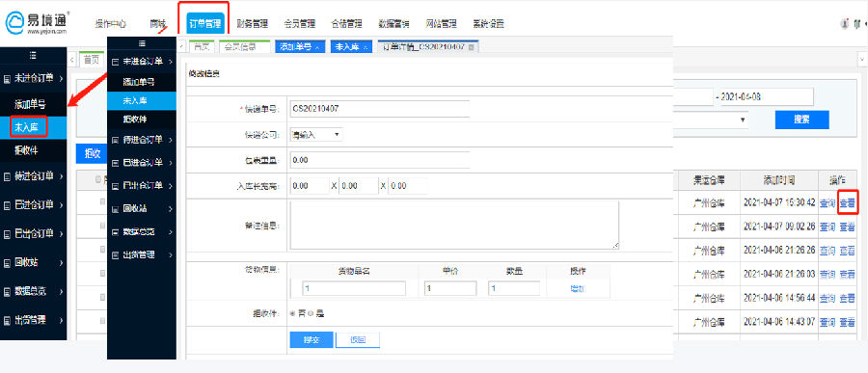Click hamburger icon atop the leftmost sidebar
Image resolution: width=868 pixels, height=373 pixels.
click(33, 55)
